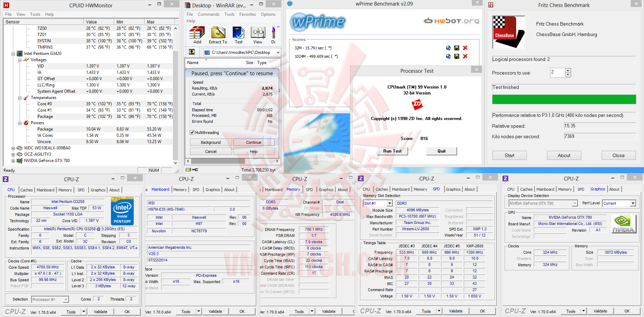The height and width of the screenshot is (317, 644).
Task: Open the Favorites menu in WinRAR
Action: [247, 14]
